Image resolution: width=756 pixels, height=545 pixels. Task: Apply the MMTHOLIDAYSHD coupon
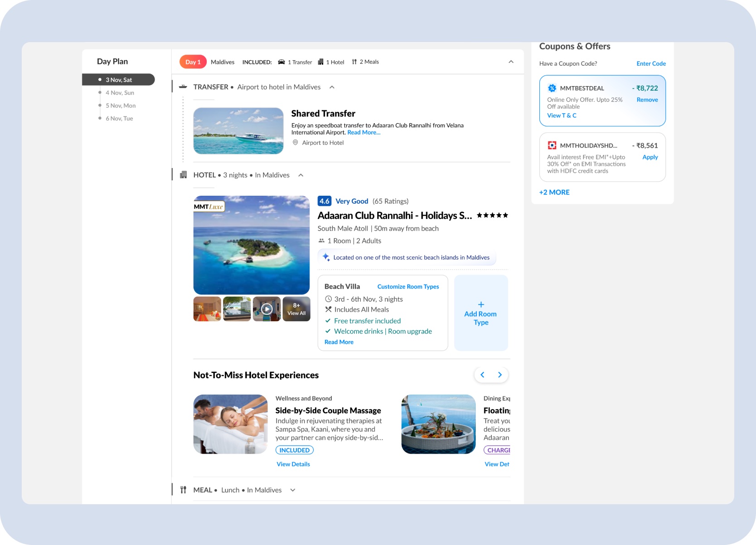click(x=650, y=157)
